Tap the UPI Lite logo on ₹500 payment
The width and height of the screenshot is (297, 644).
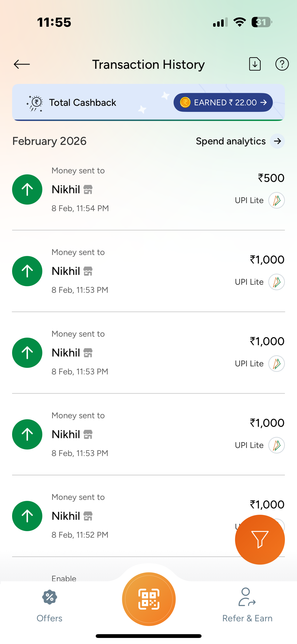276,201
